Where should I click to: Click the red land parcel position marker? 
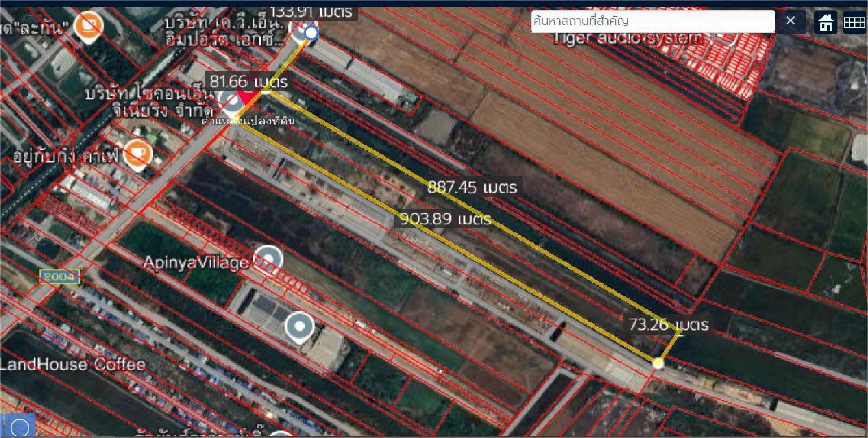(x=246, y=98)
